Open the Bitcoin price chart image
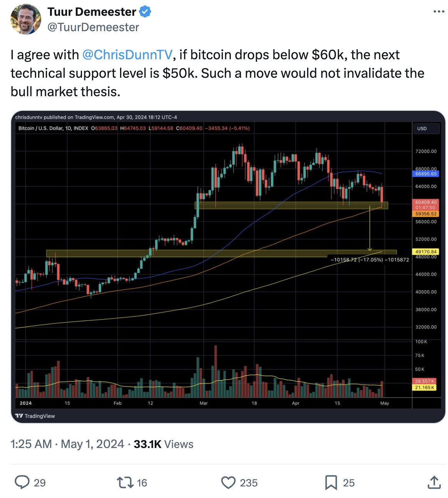The height and width of the screenshot is (498, 448). [x=228, y=267]
